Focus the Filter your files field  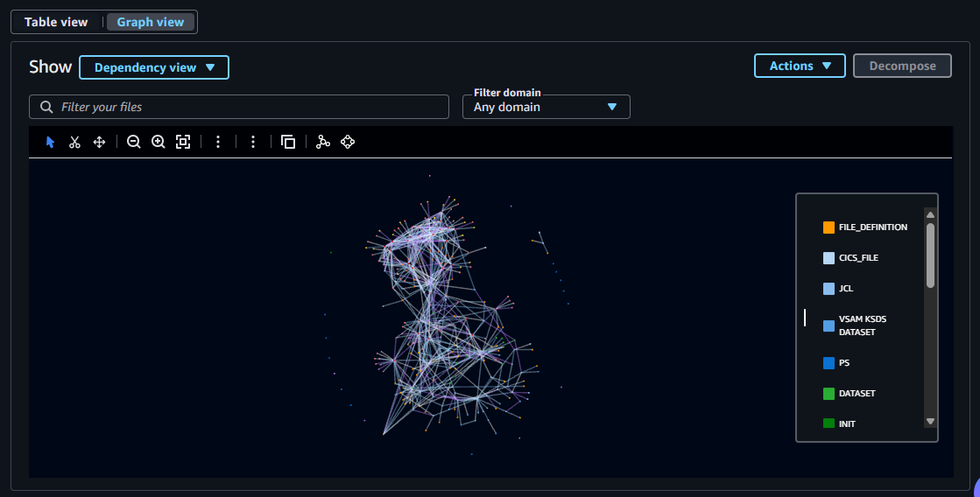point(239,107)
